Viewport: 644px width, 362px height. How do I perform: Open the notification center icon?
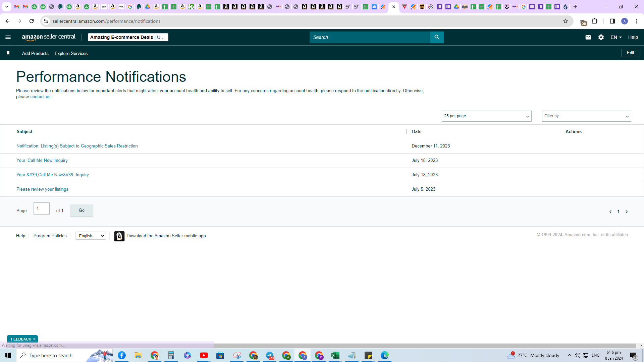(634, 355)
